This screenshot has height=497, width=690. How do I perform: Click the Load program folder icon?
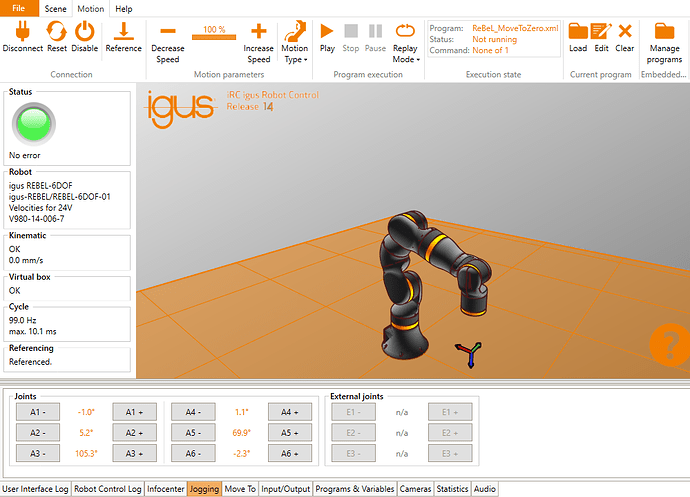pyautogui.click(x=578, y=31)
